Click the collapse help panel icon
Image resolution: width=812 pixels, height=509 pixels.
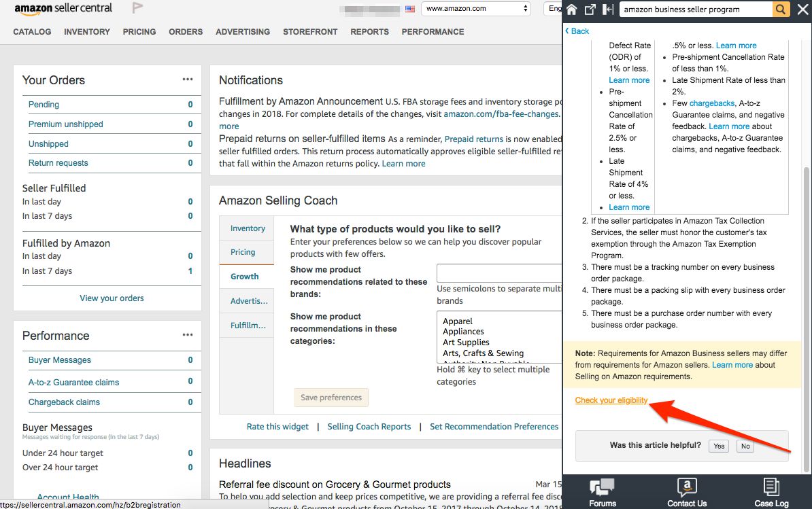coord(608,10)
